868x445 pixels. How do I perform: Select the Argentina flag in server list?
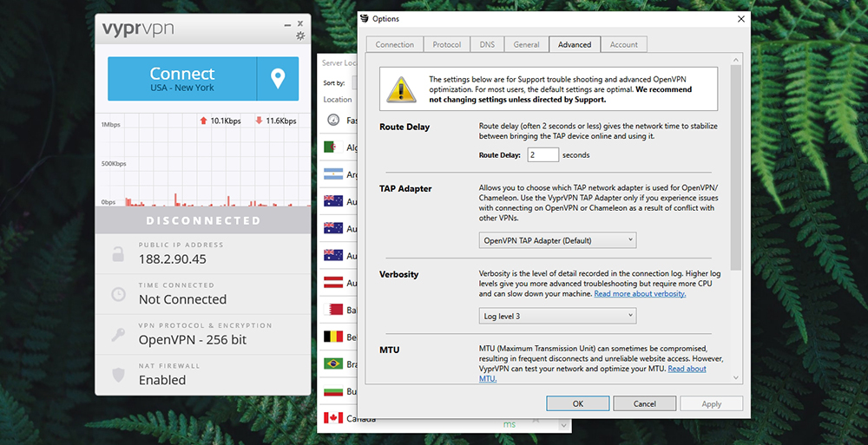pos(333,174)
